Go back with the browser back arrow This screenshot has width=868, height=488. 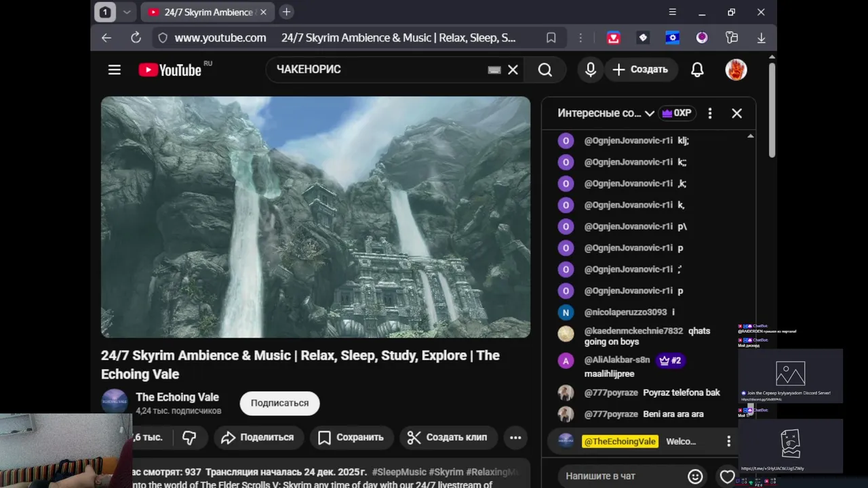pos(106,38)
